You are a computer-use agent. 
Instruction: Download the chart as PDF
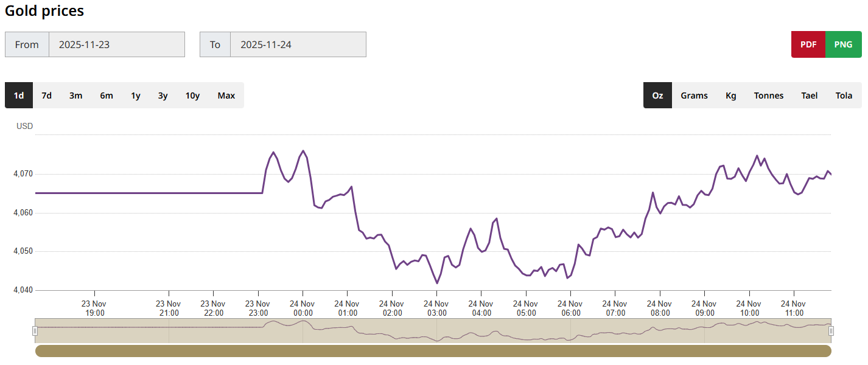(808, 44)
